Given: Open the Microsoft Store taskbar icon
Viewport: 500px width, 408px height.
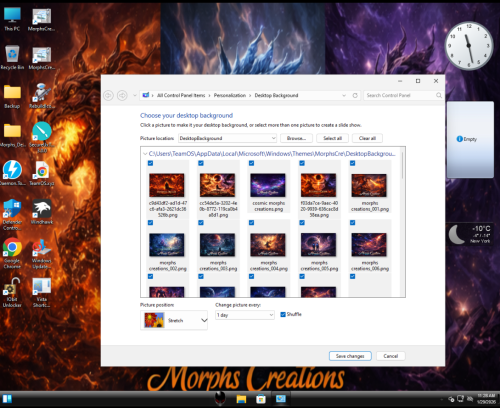Looking at the screenshot, I should click(x=261, y=399).
